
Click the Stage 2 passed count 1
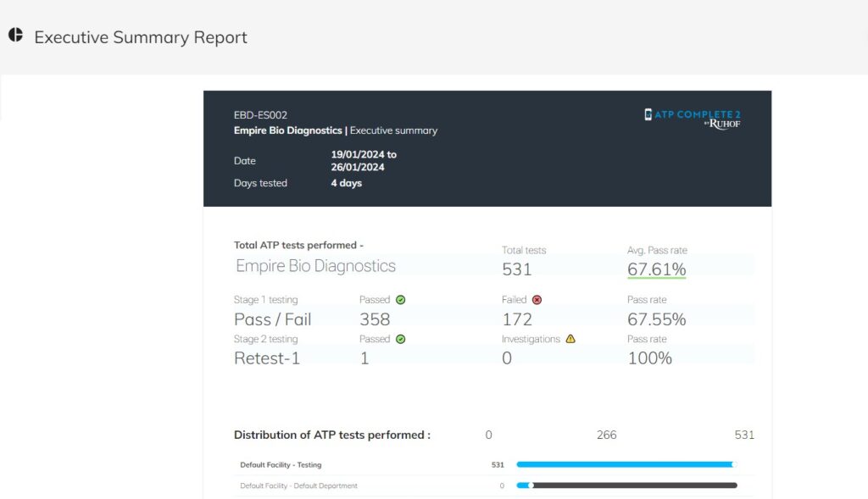(x=364, y=358)
